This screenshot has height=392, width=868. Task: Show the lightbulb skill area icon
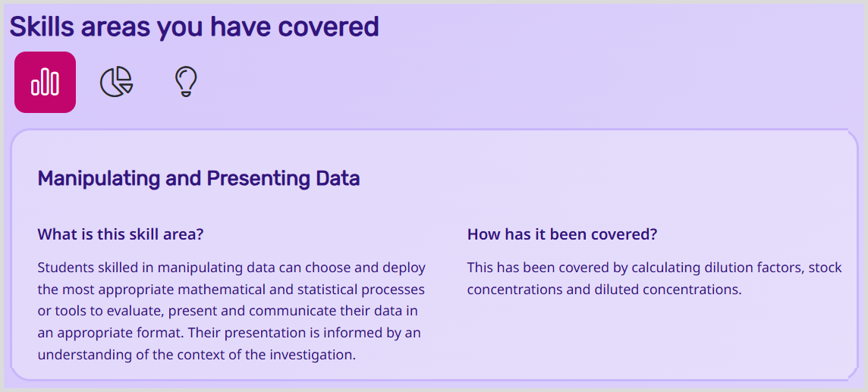click(186, 82)
